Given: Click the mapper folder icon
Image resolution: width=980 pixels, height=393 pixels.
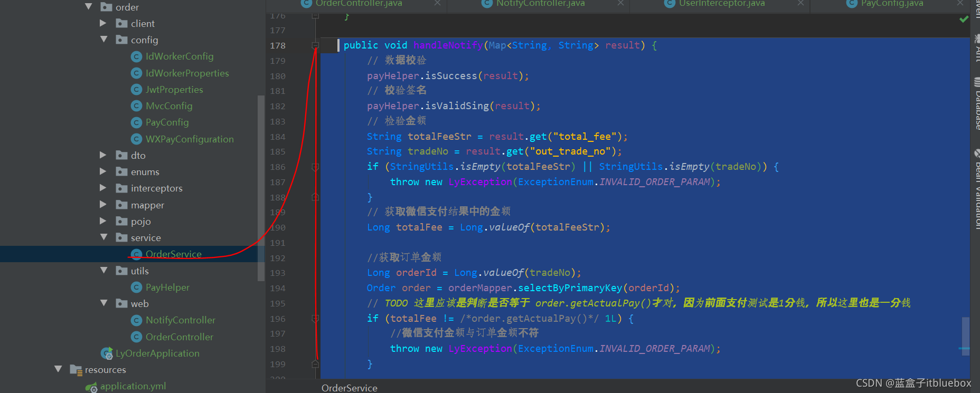Looking at the screenshot, I should [122, 205].
